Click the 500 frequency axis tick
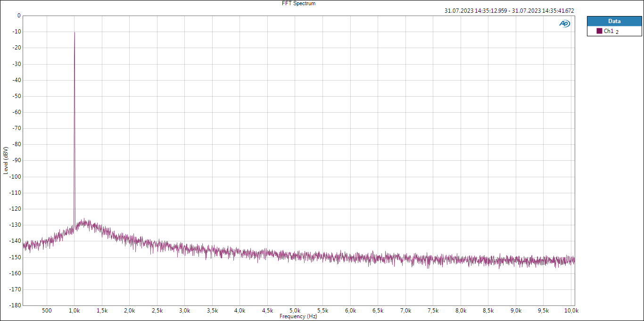 [47, 311]
